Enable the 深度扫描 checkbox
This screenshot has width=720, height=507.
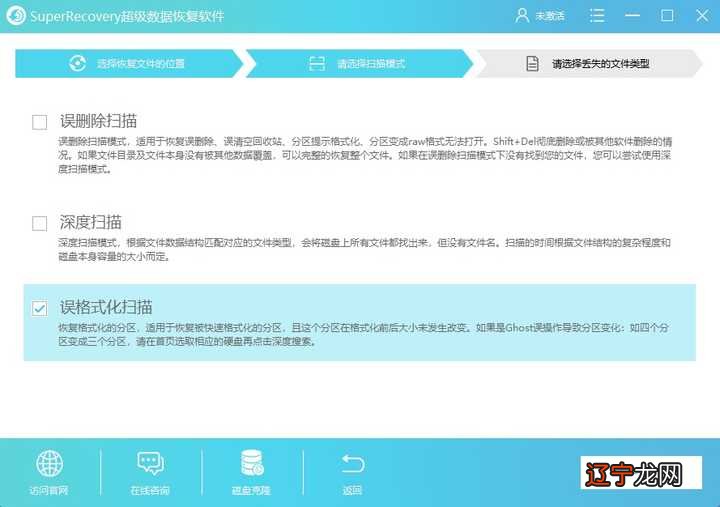coord(39,223)
